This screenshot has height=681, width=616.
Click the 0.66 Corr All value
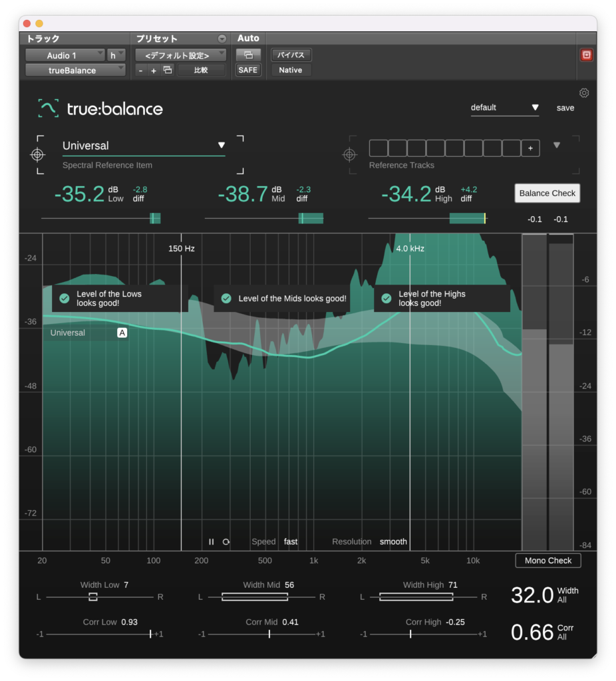tap(532, 632)
